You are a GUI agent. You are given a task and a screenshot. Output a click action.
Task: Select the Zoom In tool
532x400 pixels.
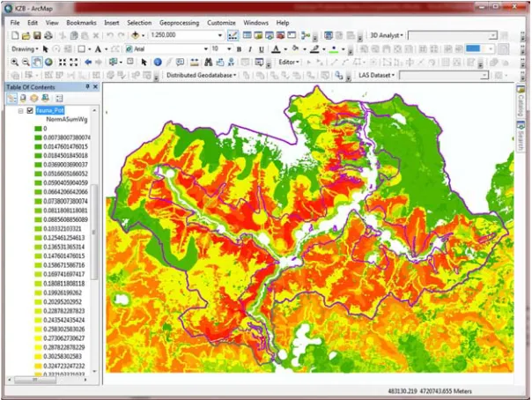[x=14, y=62]
